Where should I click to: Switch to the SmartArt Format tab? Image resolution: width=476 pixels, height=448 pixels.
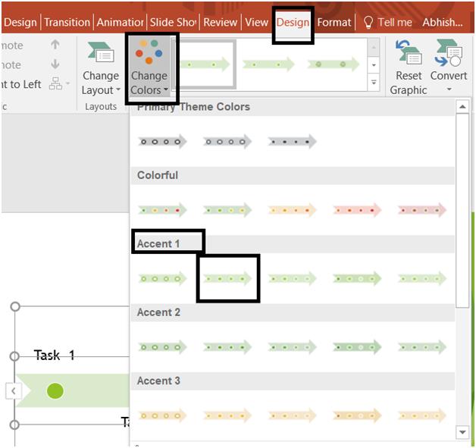(x=334, y=22)
